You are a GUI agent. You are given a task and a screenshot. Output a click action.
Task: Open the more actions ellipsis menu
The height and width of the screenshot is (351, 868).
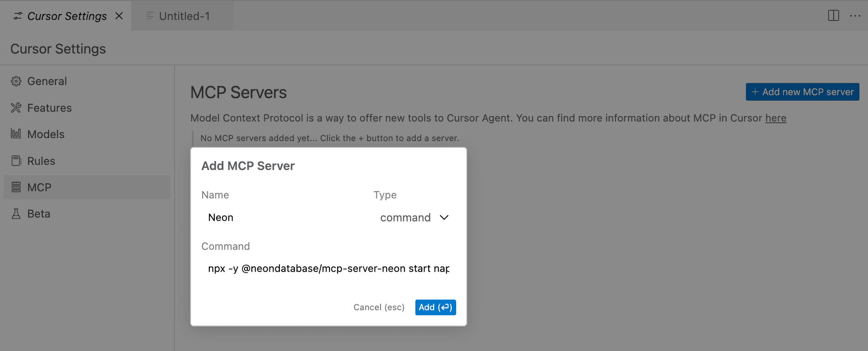tap(855, 16)
